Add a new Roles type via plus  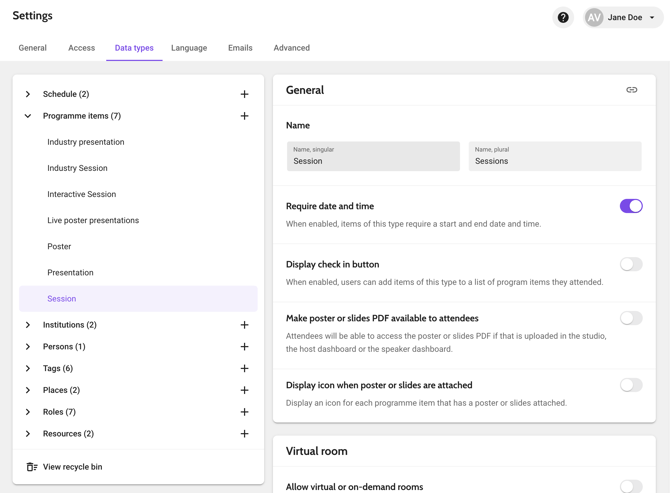(x=244, y=412)
